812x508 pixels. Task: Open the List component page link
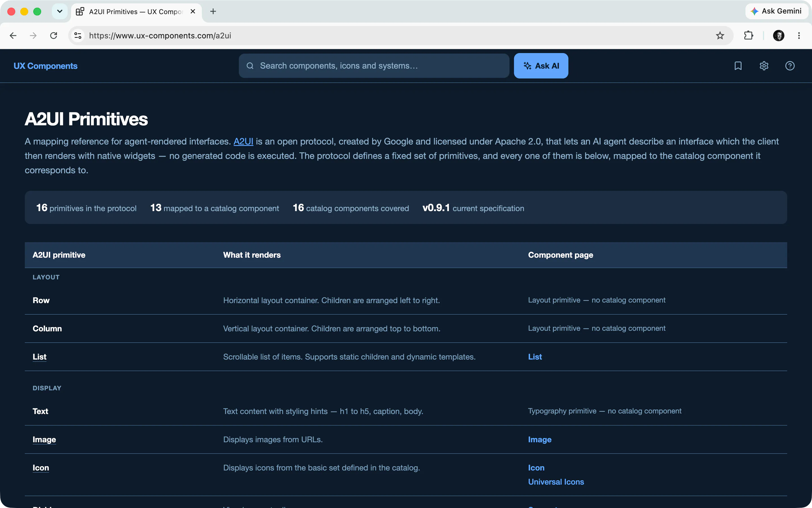[x=535, y=357]
